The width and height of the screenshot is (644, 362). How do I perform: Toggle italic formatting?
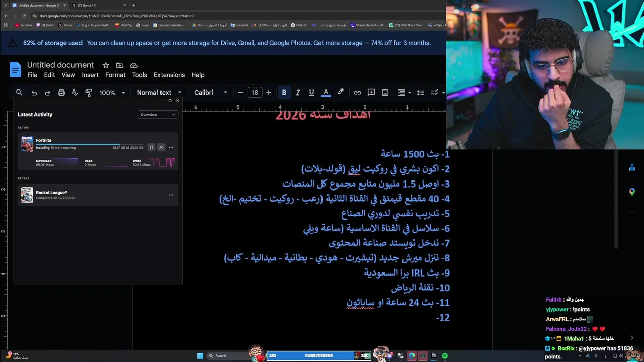(x=298, y=93)
